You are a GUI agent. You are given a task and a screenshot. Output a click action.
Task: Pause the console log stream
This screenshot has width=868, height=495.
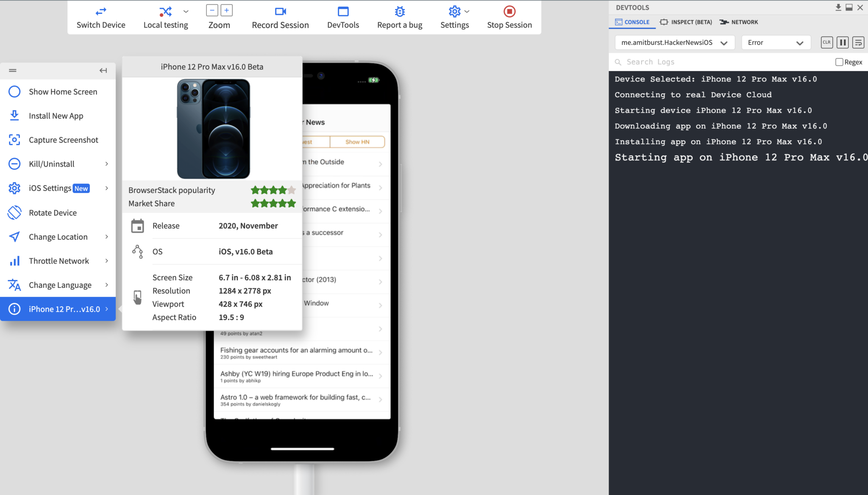pyautogui.click(x=843, y=42)
